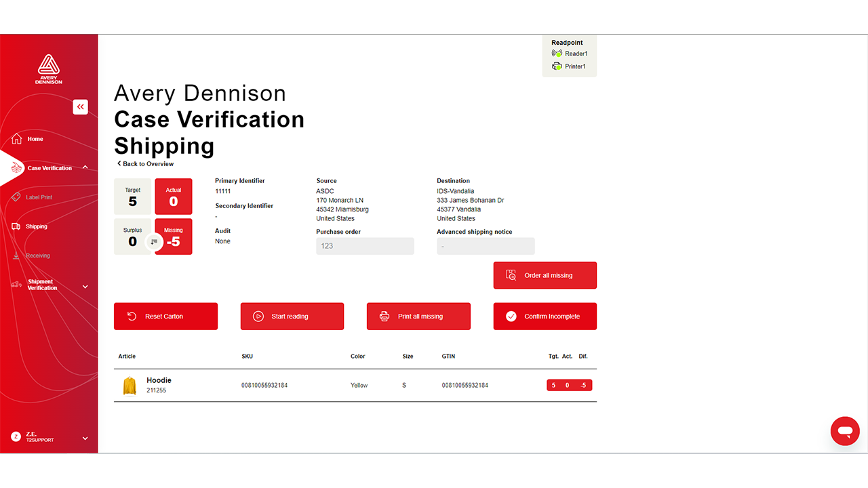Expand the Shipment Verification menu chevron
This screenshot has height=488, width=868.
[85, 287]
